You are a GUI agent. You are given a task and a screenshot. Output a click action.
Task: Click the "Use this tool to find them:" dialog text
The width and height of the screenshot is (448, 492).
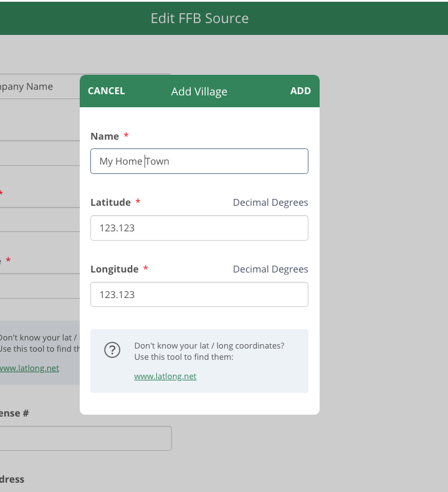click(184, 357)
